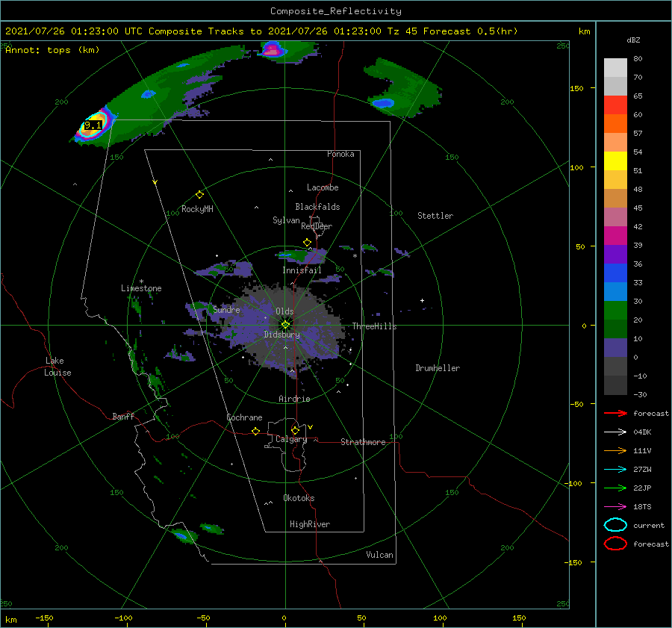
Task: Click the Calgary city label
Action: 291,439
